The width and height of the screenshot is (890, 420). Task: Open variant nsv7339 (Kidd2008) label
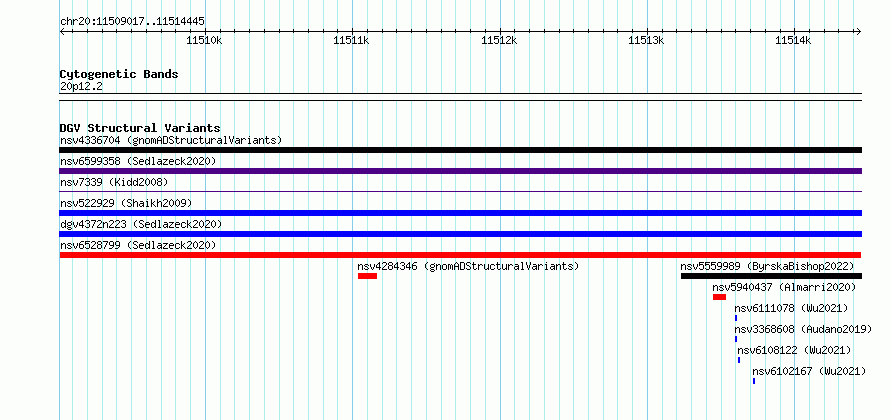tap(114, 182)
